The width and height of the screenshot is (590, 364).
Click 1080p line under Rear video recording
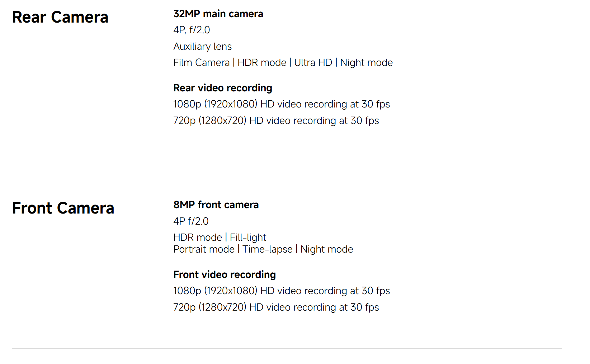coord(282,104)
